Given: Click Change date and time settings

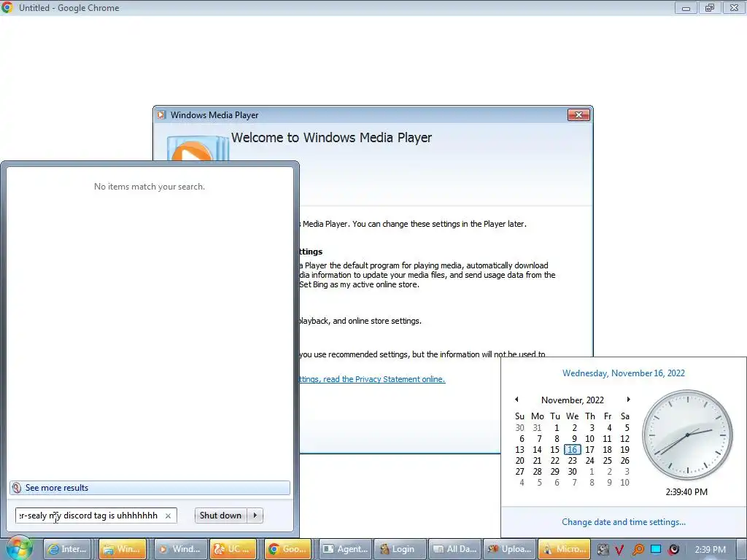Looking at the screenshot, I should pos(624,522).
